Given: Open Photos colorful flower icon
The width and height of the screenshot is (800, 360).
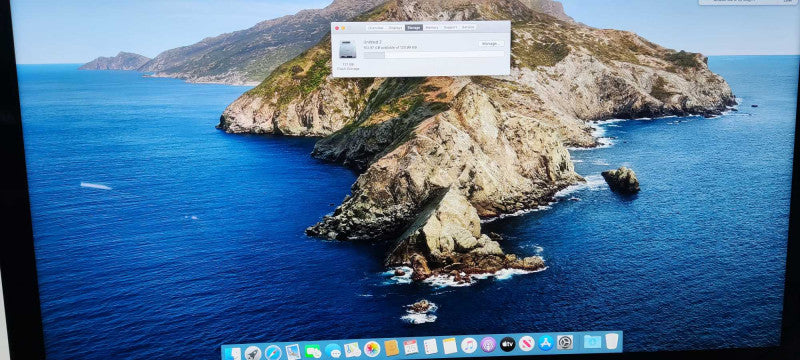Looking at the screenshot, I should point(372,349).
